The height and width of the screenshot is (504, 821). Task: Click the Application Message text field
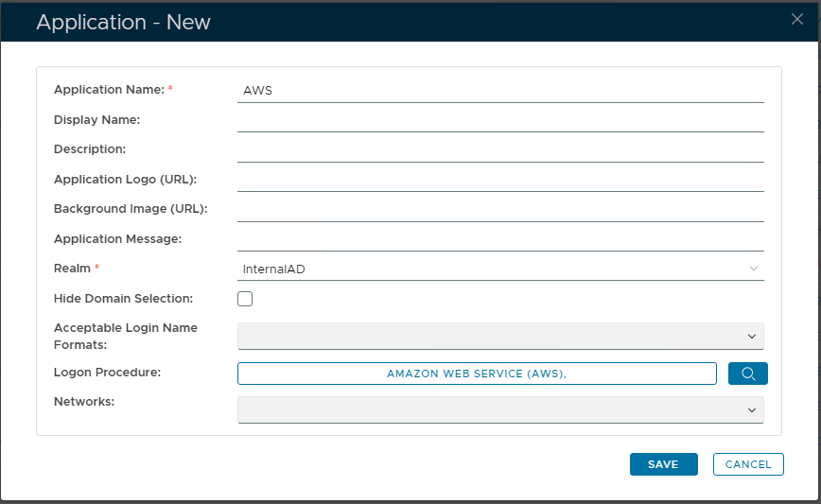coord(499,239)
